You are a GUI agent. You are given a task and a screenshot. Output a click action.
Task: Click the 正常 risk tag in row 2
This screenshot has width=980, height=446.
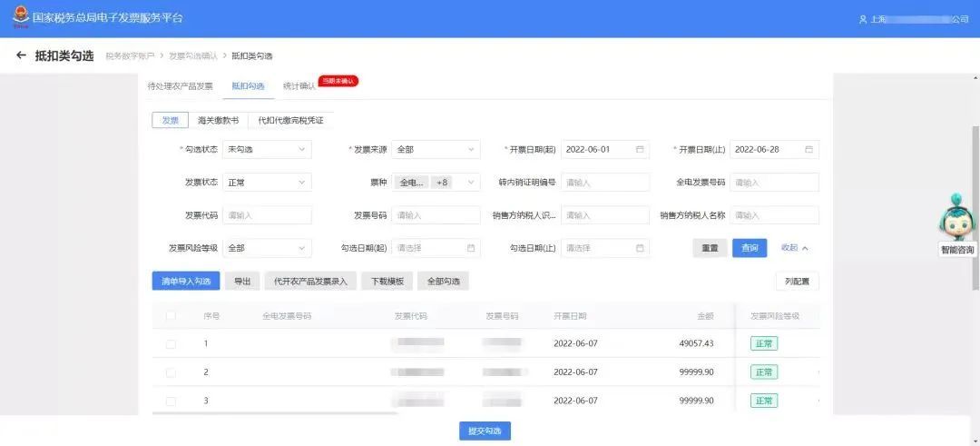click(x=764, y=372)
